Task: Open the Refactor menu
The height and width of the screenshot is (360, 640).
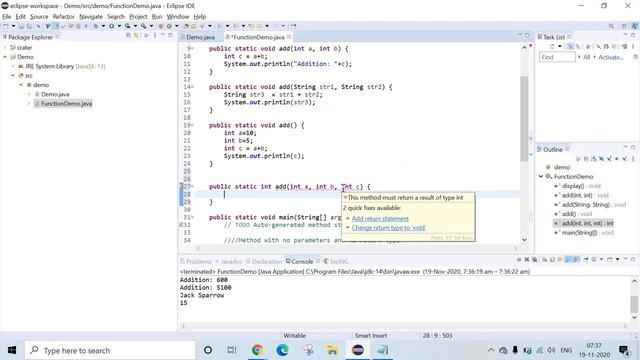Action: (x=64, y=17)
